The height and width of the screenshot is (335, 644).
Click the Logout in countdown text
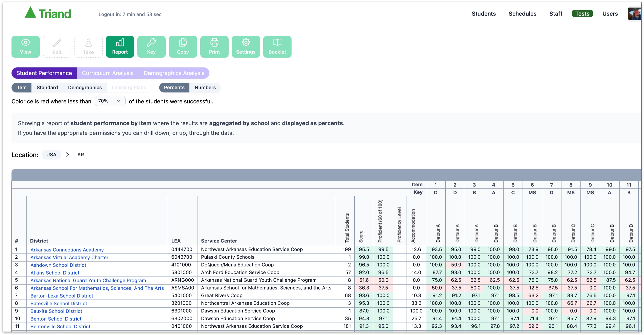(130, 14)
